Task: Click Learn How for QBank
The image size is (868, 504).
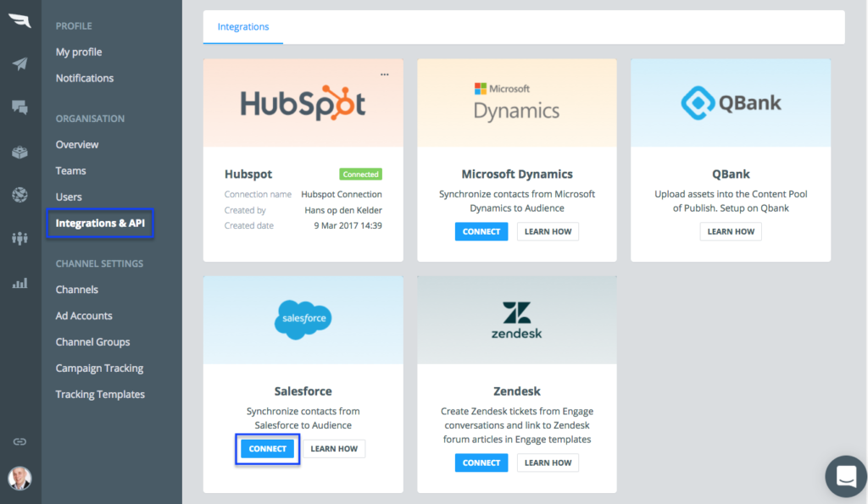Action: pos(731,231)
